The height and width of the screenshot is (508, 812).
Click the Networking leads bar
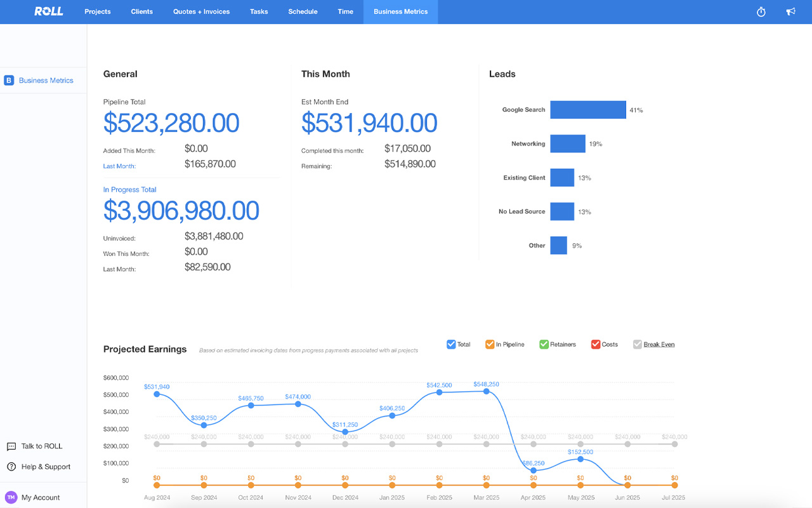point(568,144)
